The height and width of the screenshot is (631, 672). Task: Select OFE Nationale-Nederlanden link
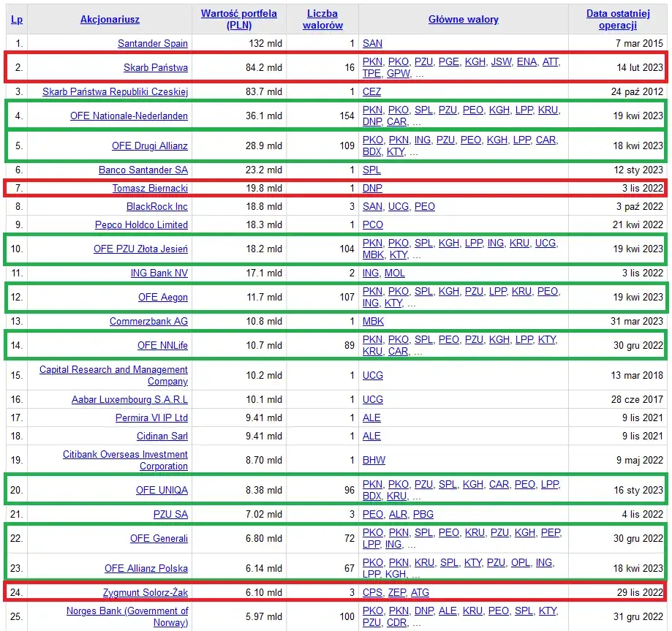tap(129, 116)
